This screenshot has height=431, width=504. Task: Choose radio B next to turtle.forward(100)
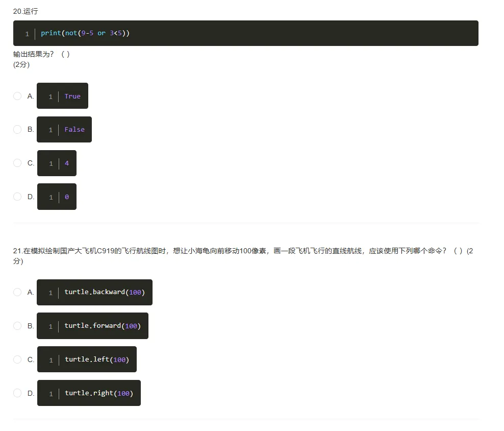(17, 326)
